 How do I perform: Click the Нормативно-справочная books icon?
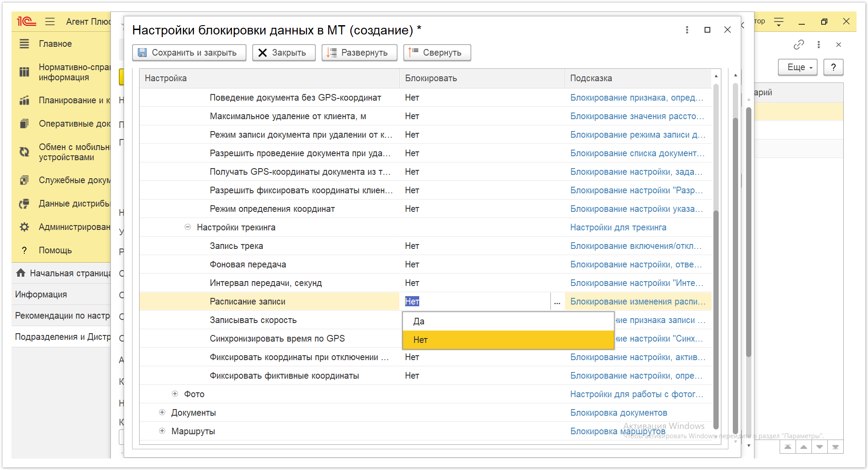click(x=24, y=72)
